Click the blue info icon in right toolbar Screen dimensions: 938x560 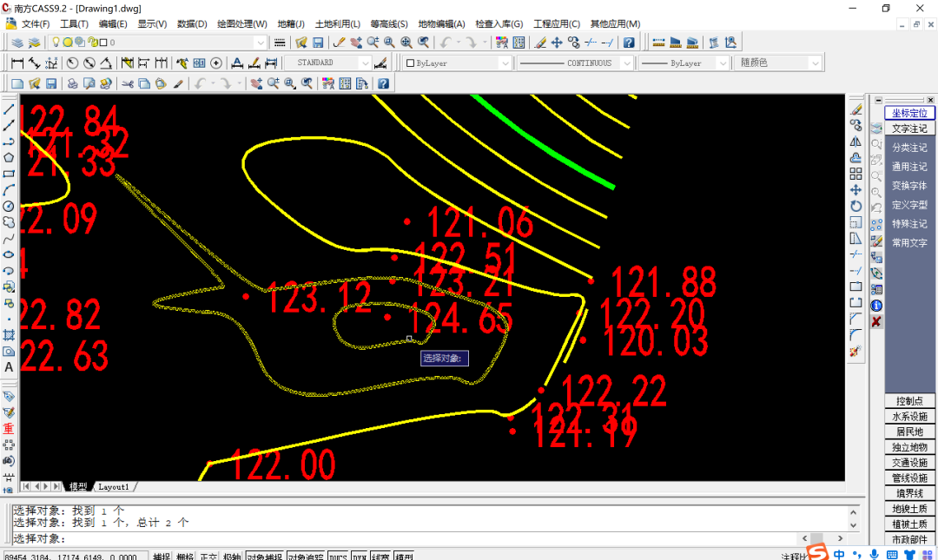(876, 306)
